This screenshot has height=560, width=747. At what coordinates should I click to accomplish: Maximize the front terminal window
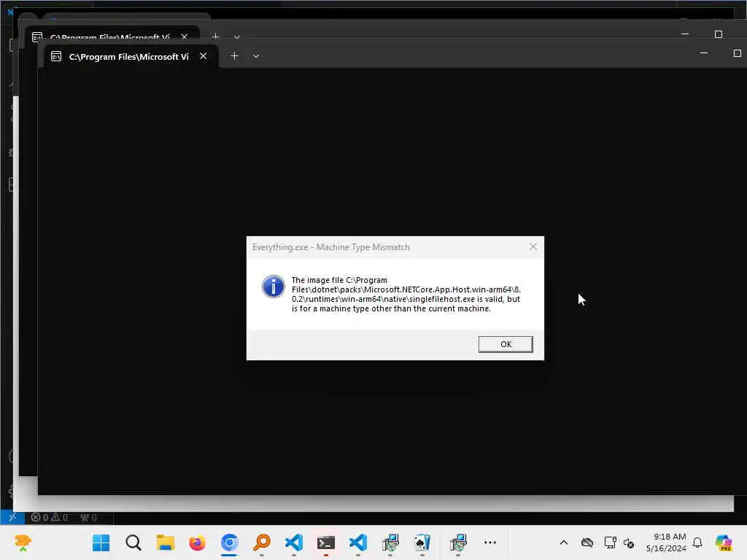[737, 53]
